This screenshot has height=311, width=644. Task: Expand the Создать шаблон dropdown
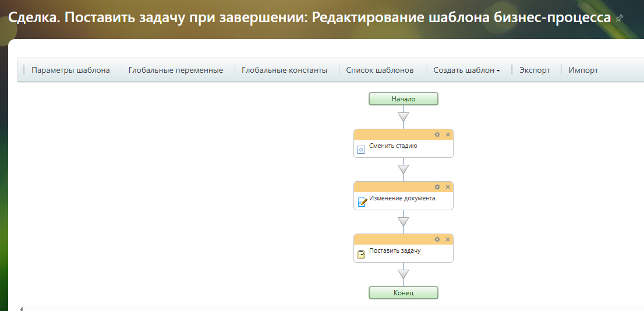[466, 70]
